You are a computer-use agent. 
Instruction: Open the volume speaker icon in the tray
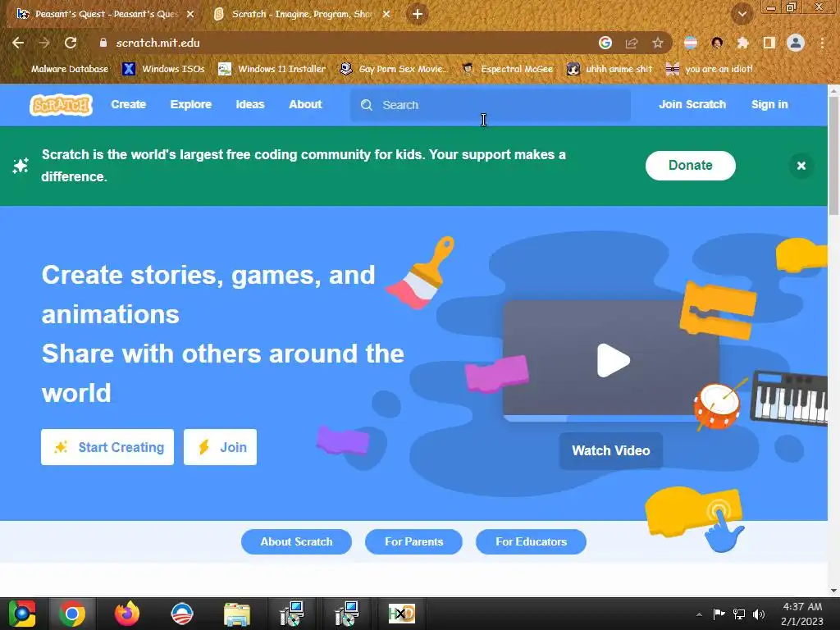759,614
